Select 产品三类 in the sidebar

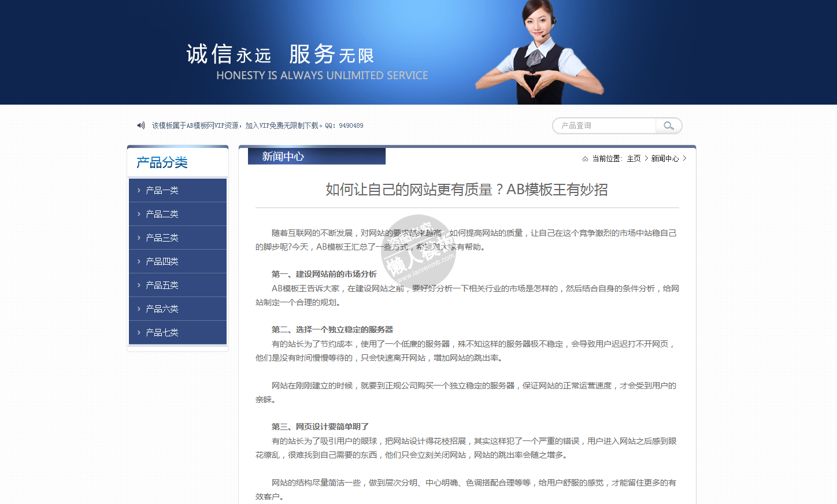coord(162,238)
